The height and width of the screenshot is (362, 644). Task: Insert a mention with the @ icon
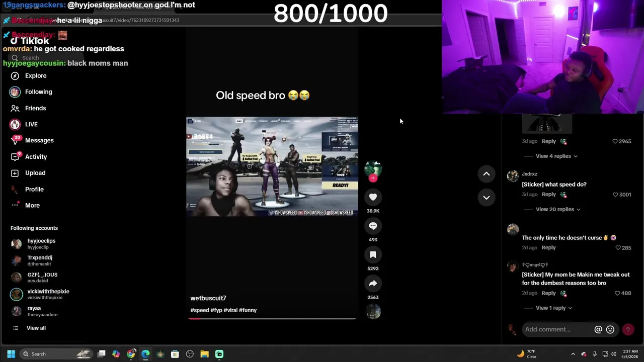coord(598,329)
